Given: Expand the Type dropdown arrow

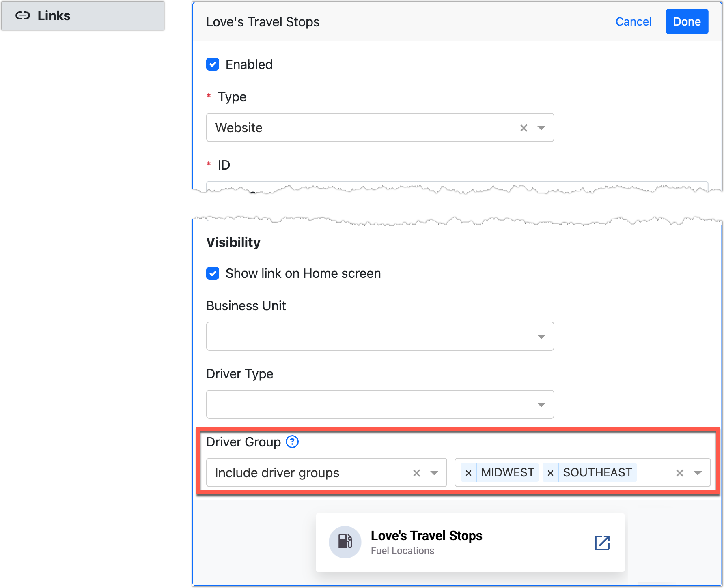Looking at the screenshot, I should click(541, 128).
